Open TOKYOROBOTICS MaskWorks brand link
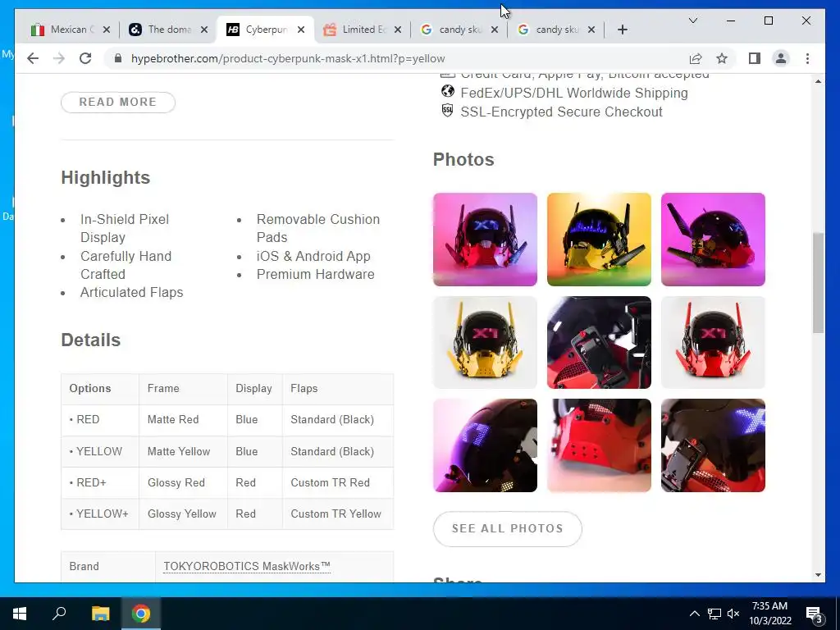 pyautogui.click(x=246, y=566)
